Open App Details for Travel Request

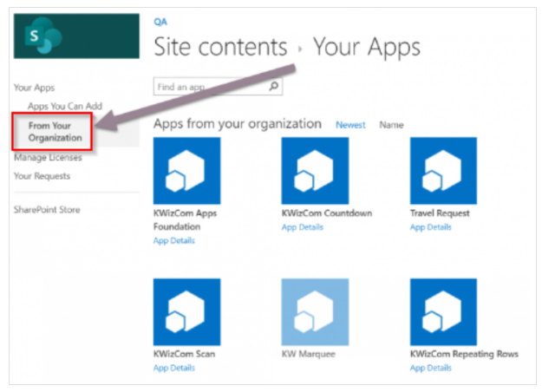click(x=431, y=227)
